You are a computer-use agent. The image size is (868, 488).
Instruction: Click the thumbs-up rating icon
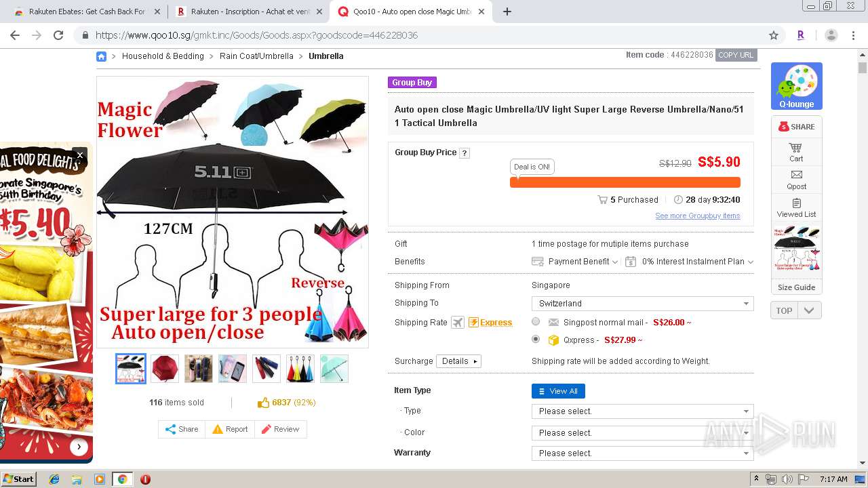tap(264, 403)
